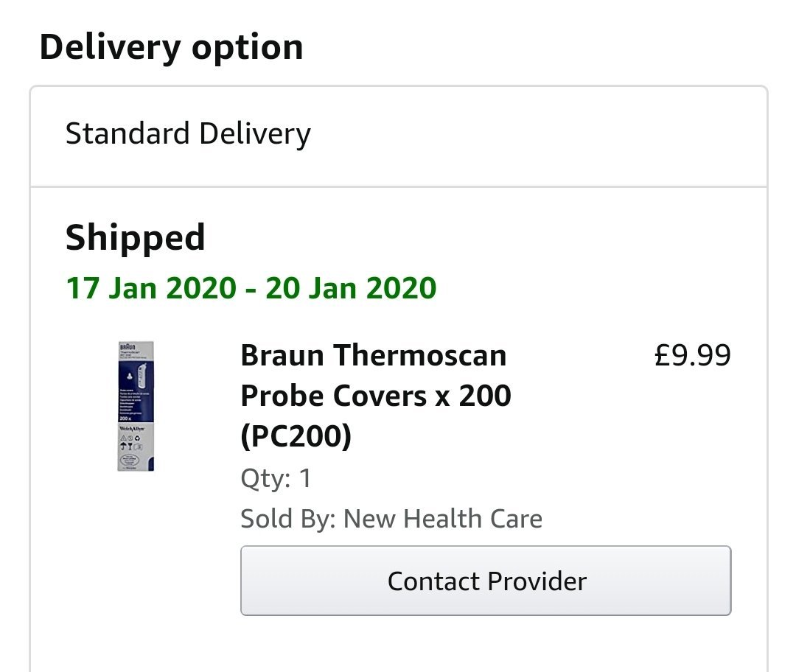
Task: Click the 17 Jan 2020 start date
Action: click(150, 287)
